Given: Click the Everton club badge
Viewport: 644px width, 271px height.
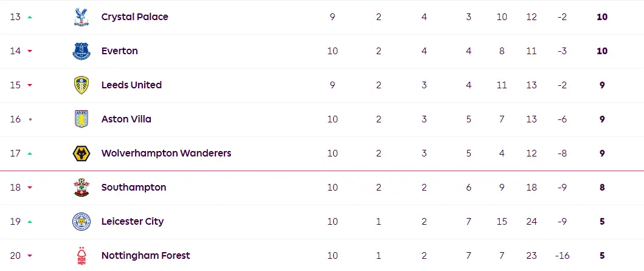Looking at the screenshot, I should (81, 51).
